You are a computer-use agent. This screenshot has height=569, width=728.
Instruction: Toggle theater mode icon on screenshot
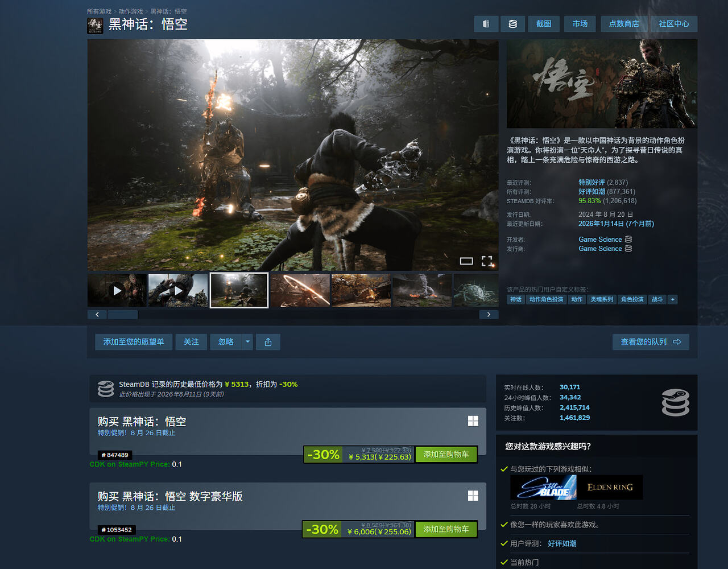[x=466, y=261]
